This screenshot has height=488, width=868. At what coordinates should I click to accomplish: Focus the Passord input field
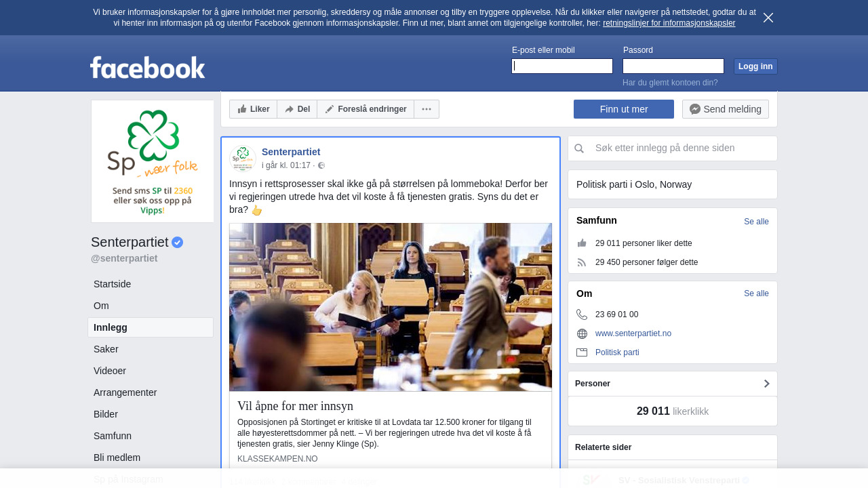(x=673, y=66)
